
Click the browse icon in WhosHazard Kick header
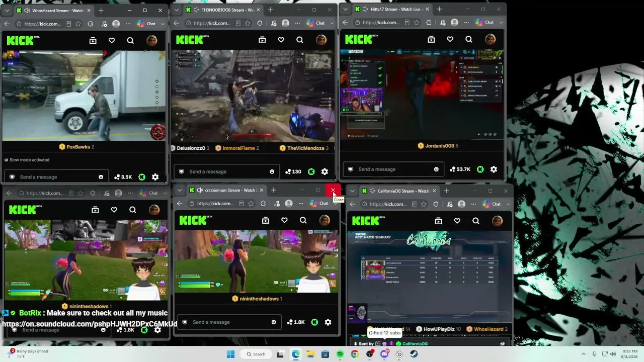93,41
